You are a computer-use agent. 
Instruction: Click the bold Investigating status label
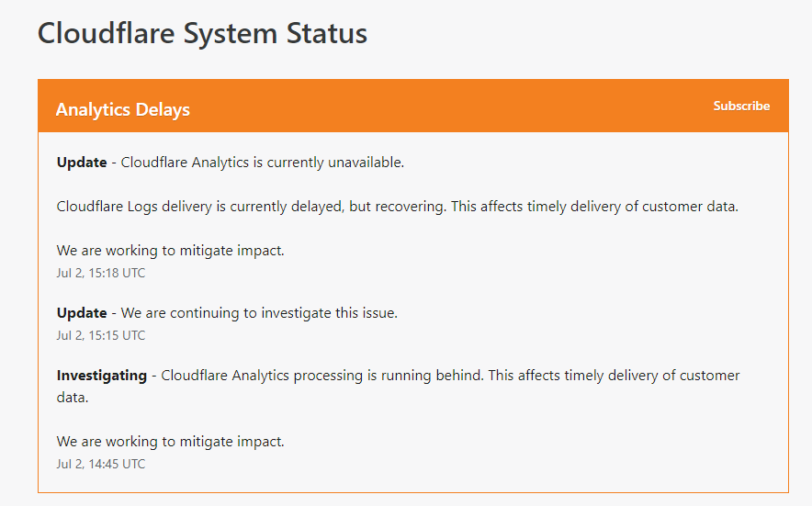pyautogui.click(x=101, y=376)
